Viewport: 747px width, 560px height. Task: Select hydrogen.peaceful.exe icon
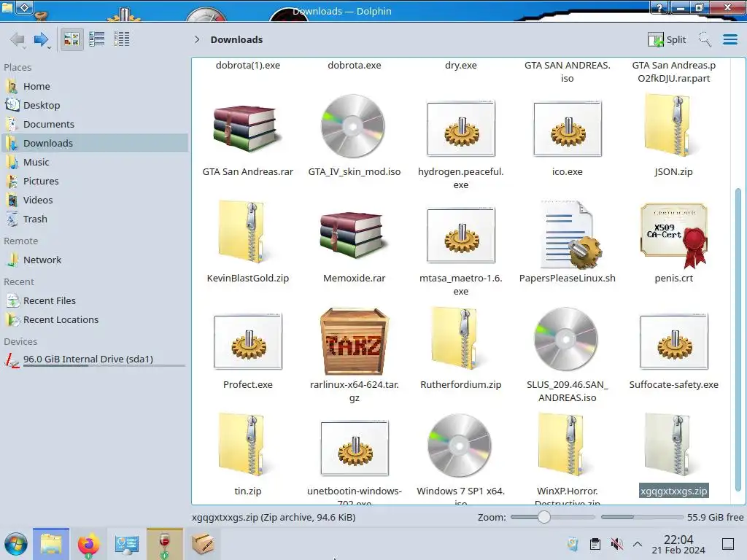(461, 128)
